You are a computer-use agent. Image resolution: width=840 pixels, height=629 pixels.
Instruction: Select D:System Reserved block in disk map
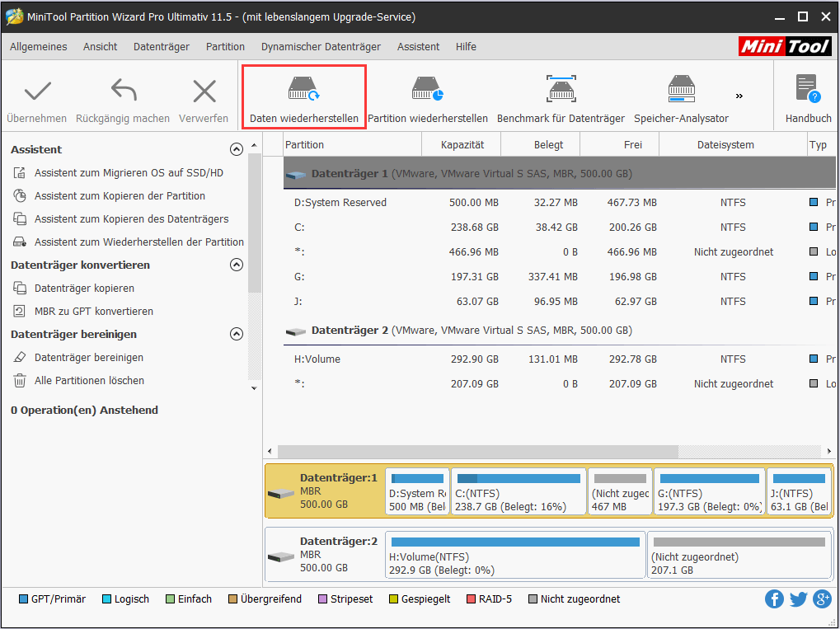point(417,492)
